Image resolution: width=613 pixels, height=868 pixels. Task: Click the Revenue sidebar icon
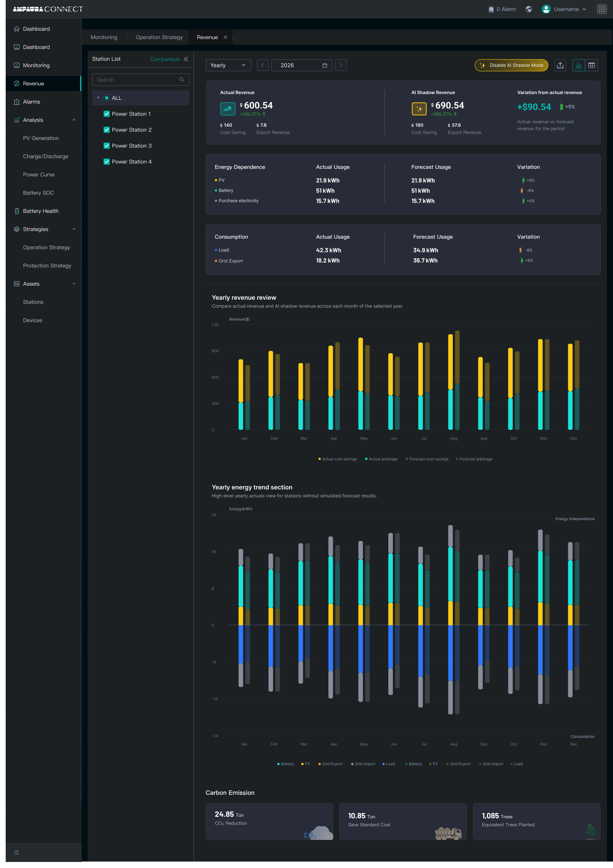coord(17,83)
